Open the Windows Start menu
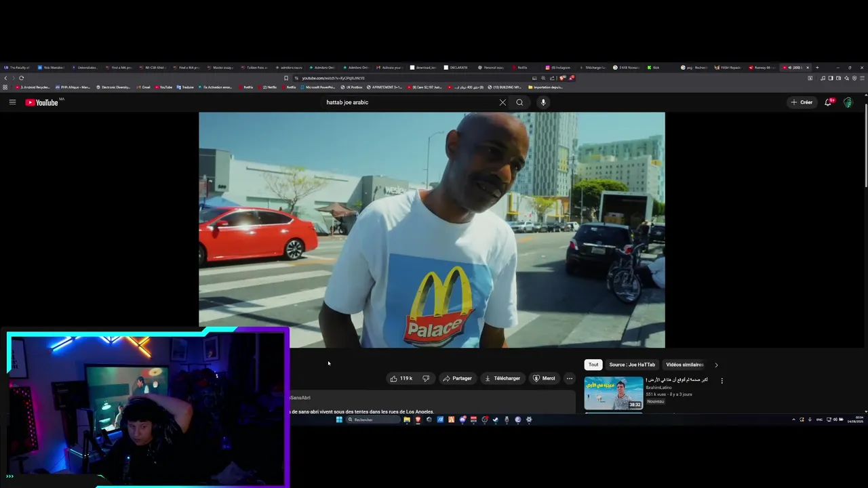This screenshot has width=868, height=488. 340,420
